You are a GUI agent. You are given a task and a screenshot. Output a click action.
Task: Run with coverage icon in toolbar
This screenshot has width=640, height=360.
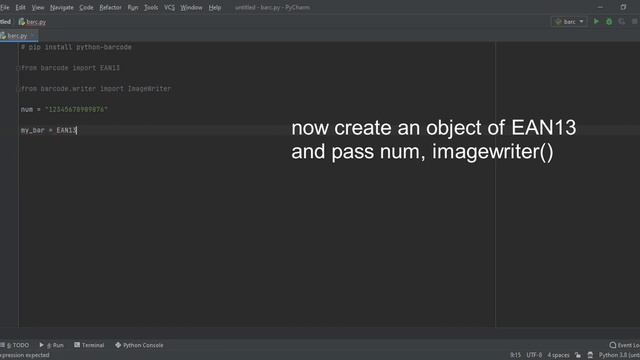[x=622, y=22]
